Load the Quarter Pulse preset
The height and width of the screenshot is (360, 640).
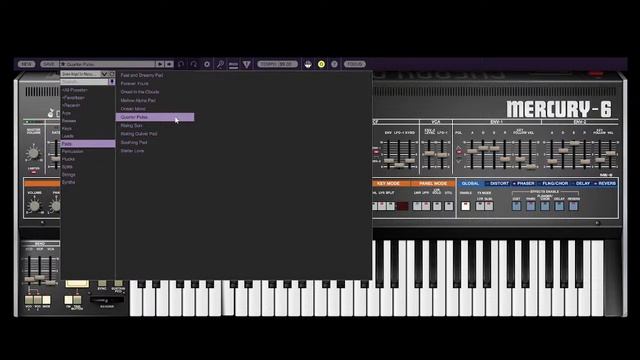[x=155, y=117]
